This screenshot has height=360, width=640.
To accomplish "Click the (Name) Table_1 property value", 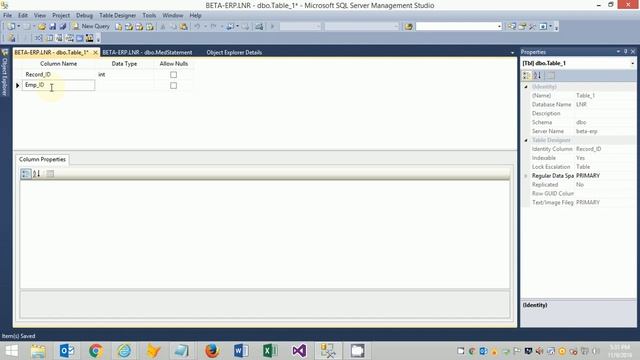I will (x=605, y=96).
